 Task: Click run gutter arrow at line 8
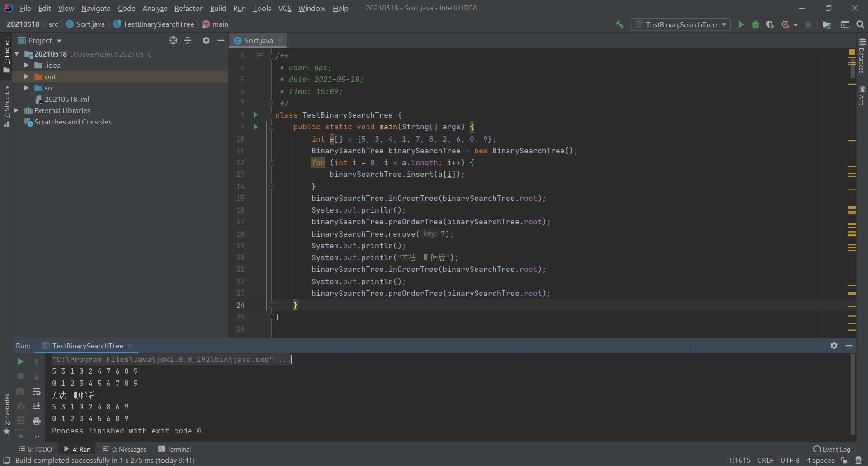[255, 115]
